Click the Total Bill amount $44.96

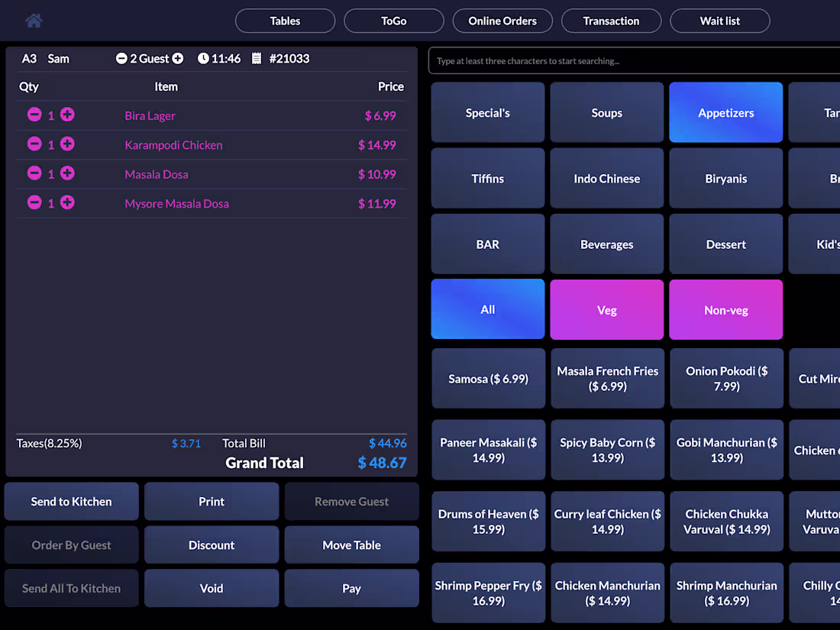coord(387,443)
